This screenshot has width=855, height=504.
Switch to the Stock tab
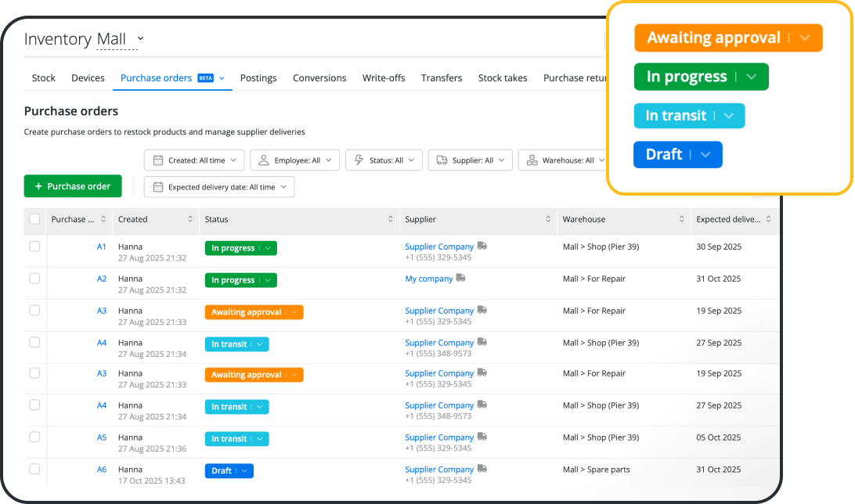43,78
